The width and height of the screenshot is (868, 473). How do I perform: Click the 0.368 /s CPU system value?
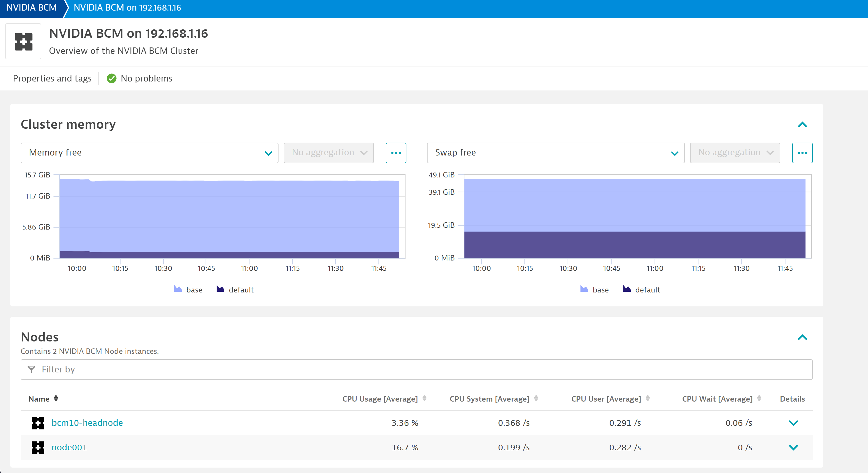point(514,423)
